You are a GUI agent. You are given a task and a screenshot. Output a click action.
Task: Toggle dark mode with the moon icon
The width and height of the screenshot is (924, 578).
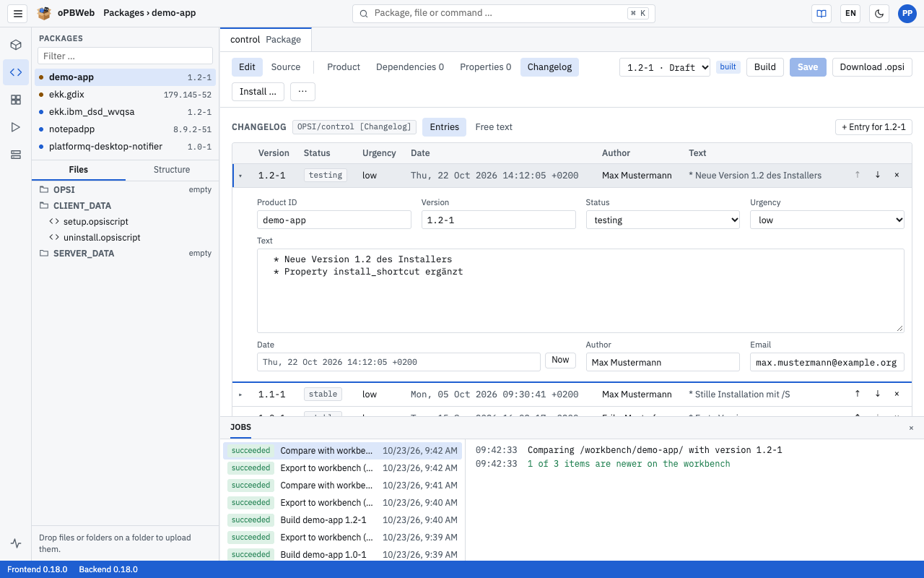tap(879, 13)
